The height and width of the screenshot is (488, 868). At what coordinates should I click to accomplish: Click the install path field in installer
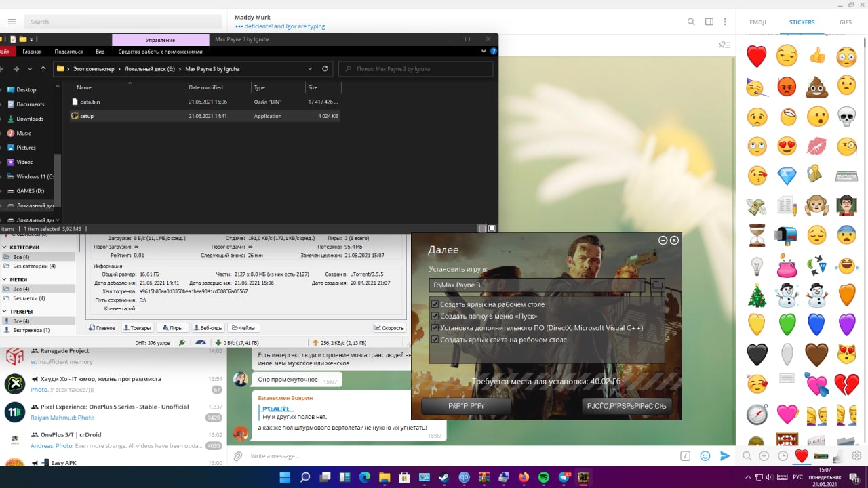tap(537, 285)
